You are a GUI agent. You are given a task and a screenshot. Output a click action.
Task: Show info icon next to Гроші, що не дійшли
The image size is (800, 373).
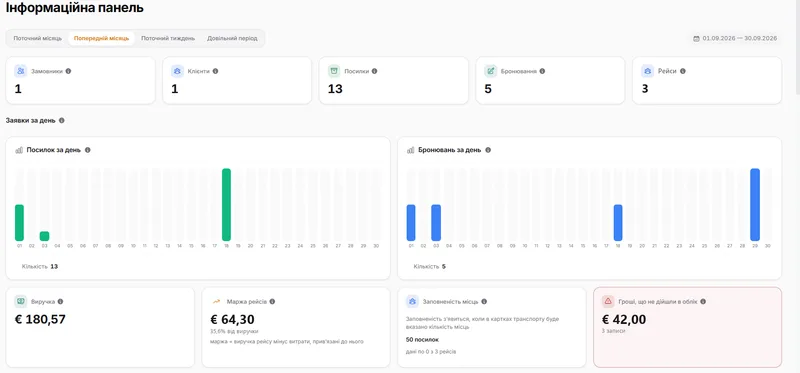coord(703,302)
